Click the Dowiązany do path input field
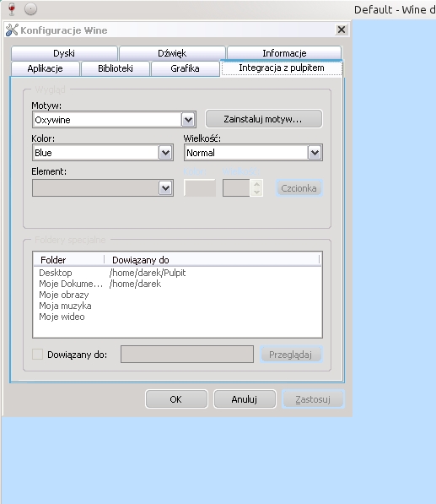 (x=187, y=355)
